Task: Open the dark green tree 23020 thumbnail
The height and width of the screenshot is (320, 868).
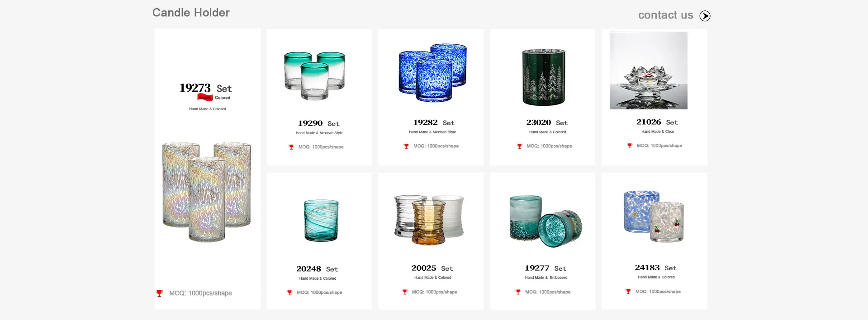Action: coord(544,77)
